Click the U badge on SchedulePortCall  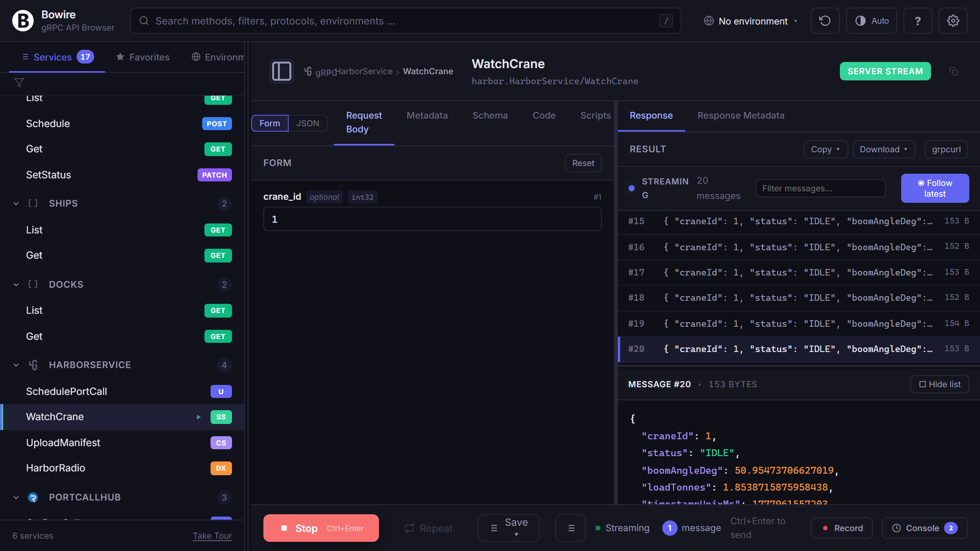[x=221, y=391]
